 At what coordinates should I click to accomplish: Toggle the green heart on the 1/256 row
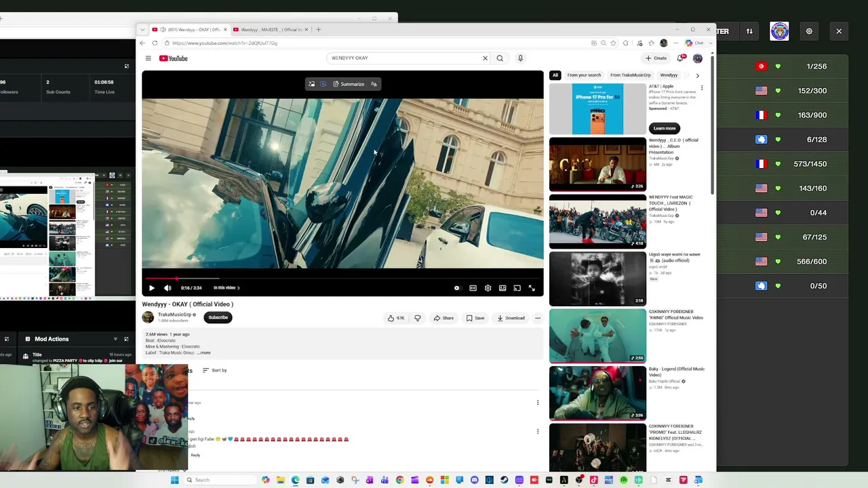778,66
